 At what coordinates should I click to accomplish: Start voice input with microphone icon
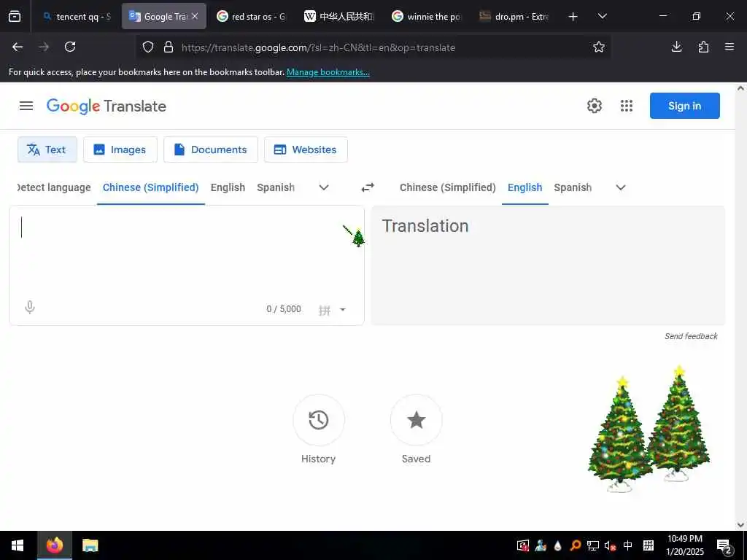tap(29, 308)
